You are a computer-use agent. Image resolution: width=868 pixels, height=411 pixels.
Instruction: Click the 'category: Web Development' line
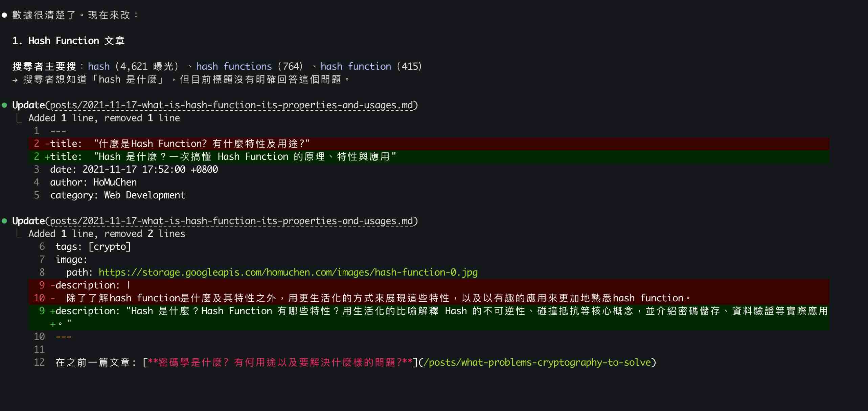(117, 195)
